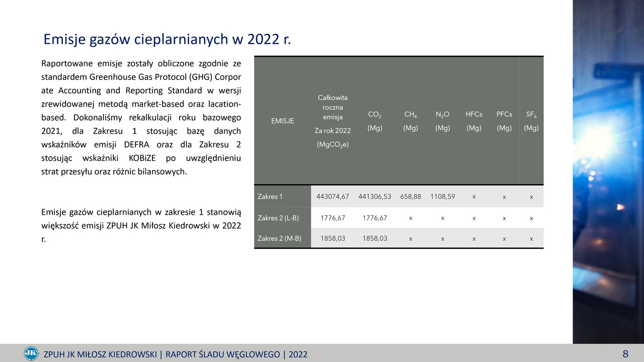Click the value 443074,67

333,197
